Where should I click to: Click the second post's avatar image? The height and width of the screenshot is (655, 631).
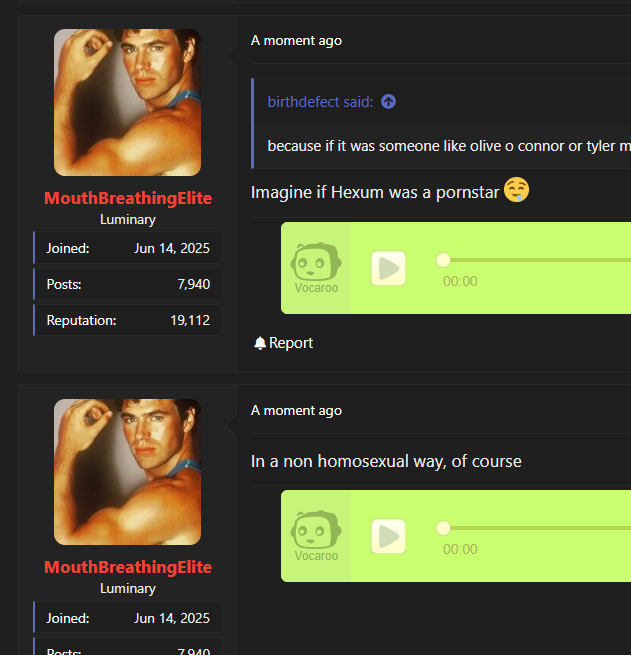127,472
